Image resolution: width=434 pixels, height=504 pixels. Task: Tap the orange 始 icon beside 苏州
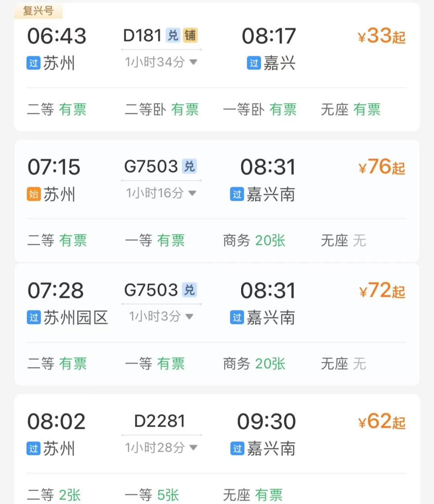[34, 194]
